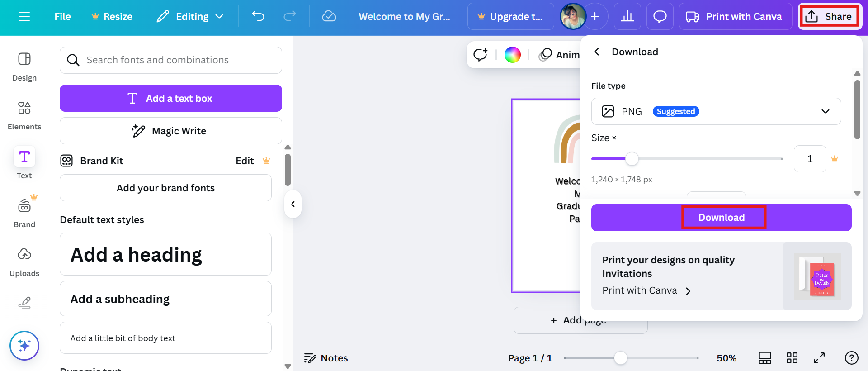868x371 pixels.
Task: Select the Text side panel tab
Action: (24, 163)
